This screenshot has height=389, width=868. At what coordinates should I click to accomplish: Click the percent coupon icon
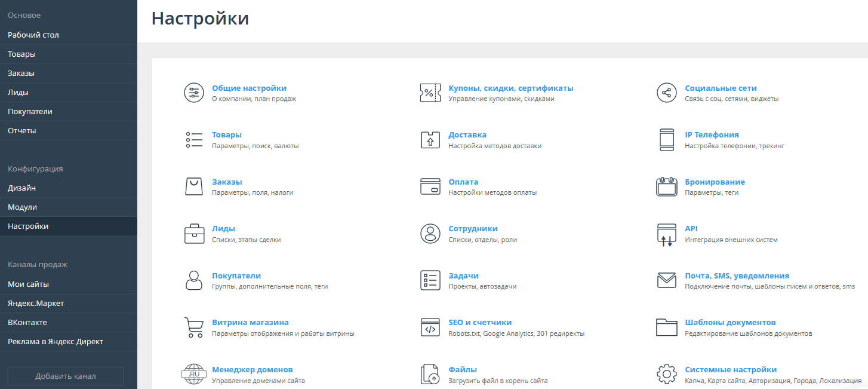click(x=430, y=93)
